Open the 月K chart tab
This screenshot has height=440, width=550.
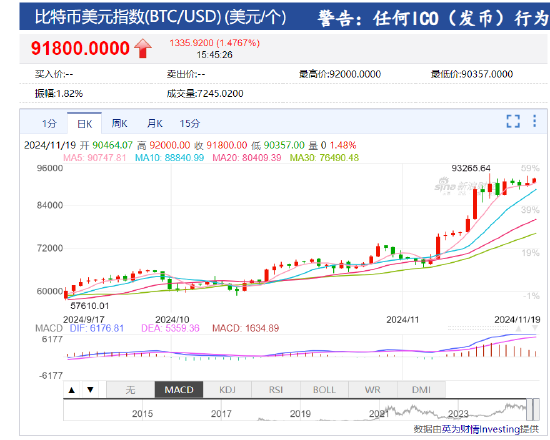155,124
